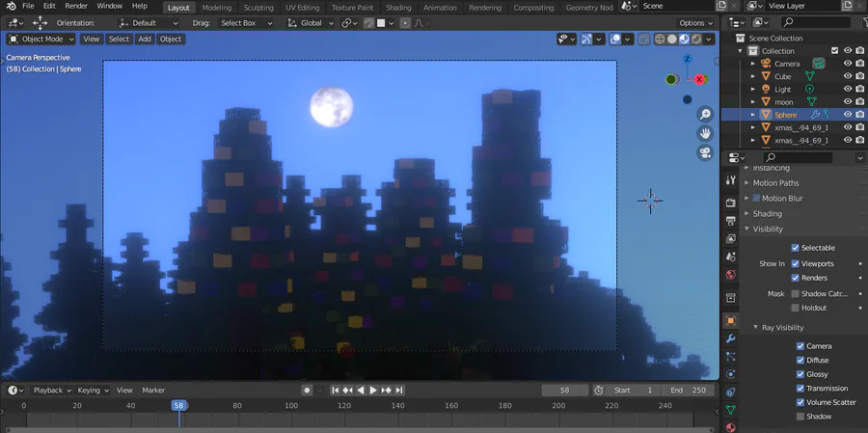Viewport: 868px width, 433px height.
Task: Open the Global transform orientation dropdown
Action: 311,23
